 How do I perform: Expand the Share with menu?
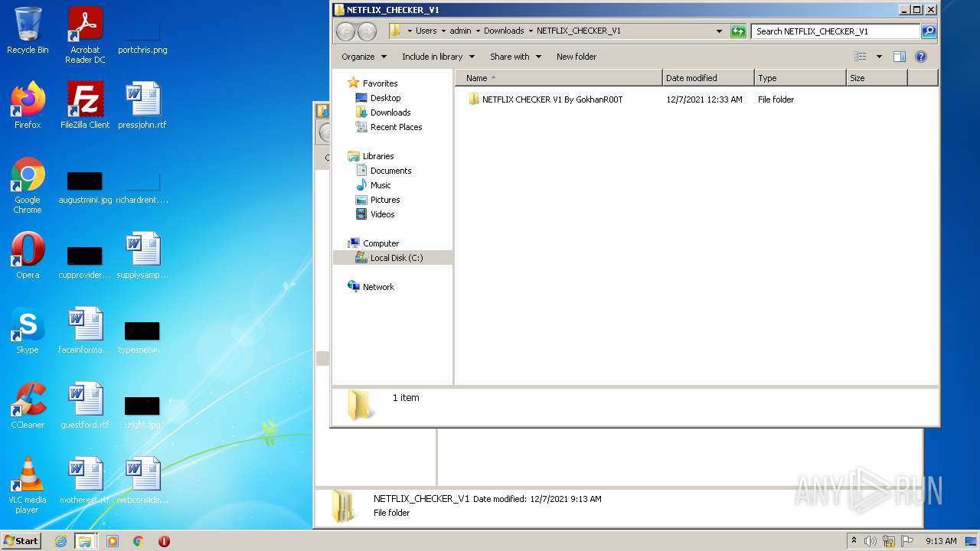515,57
